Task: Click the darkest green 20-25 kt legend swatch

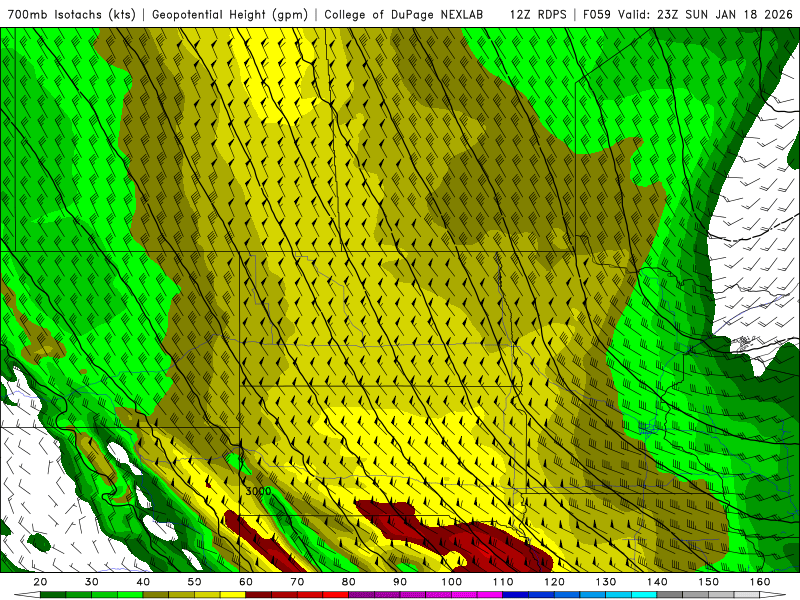Action: [53, 595]
